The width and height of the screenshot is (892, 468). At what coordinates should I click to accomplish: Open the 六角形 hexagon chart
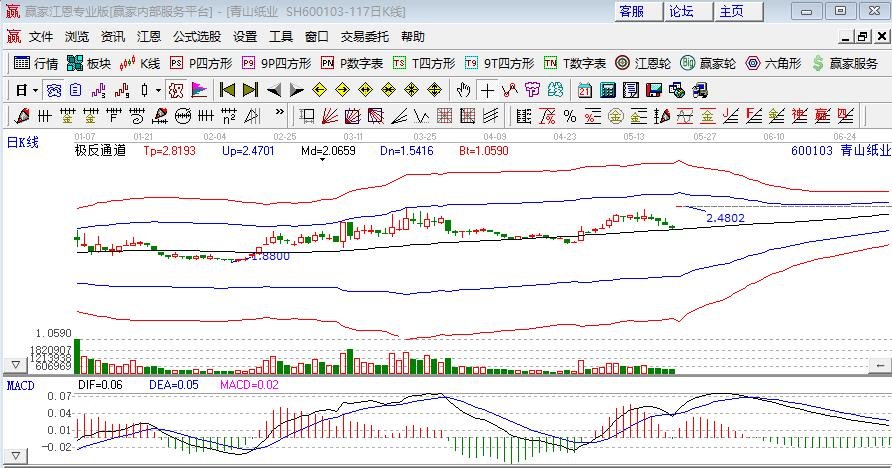[773, 63]
